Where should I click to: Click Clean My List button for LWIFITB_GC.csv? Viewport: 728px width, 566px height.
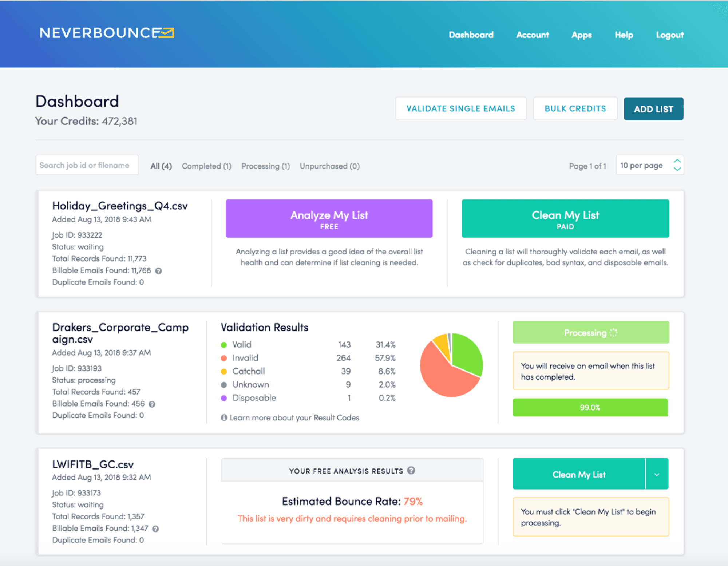click(x=579, y=474)
